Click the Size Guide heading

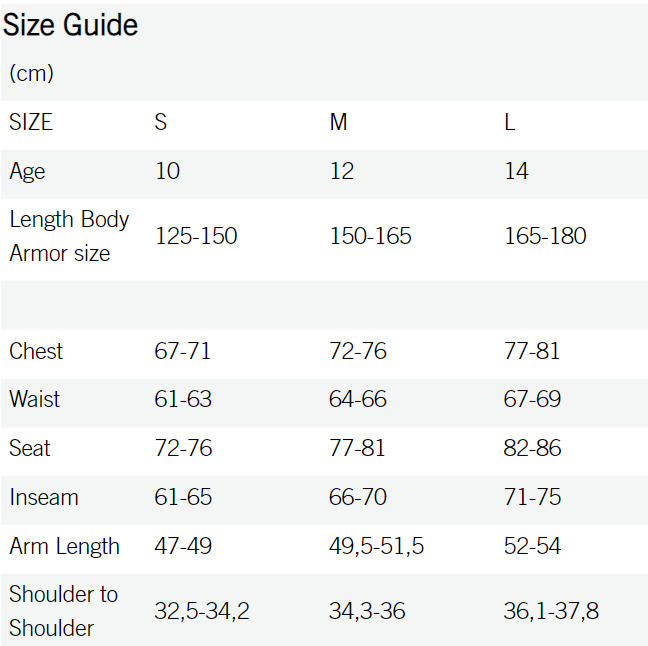click(x=70, y=25)
